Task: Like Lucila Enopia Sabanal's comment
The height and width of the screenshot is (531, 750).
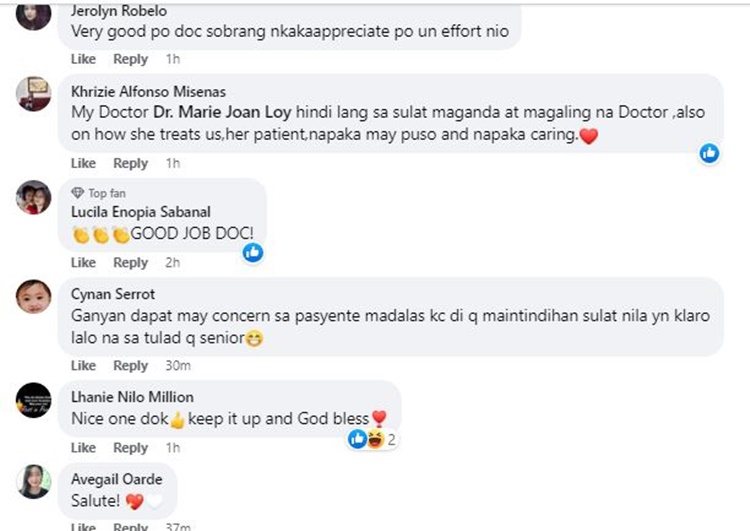Action: [x=83, y=263]
